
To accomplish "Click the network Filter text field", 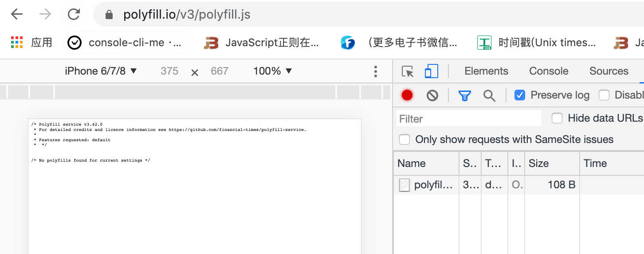I will 468,119.
